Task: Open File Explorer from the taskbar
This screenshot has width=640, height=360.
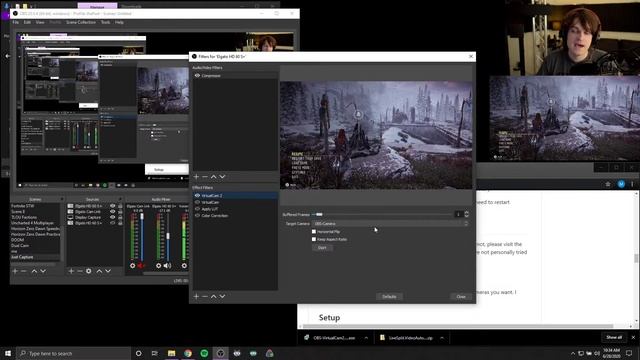Action: pyautogui.click(x=171, y=353)
